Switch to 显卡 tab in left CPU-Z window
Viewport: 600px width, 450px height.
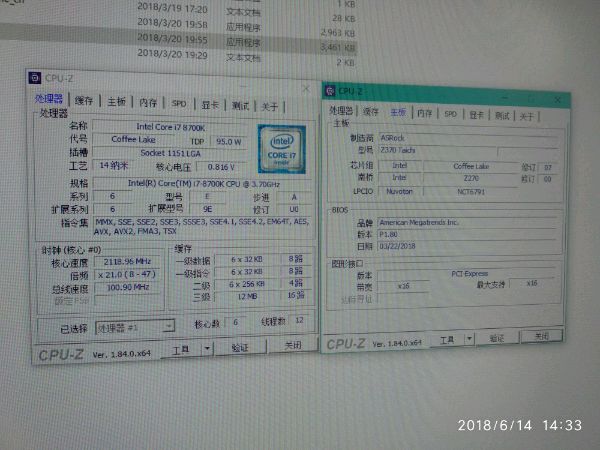pos(210,104)
